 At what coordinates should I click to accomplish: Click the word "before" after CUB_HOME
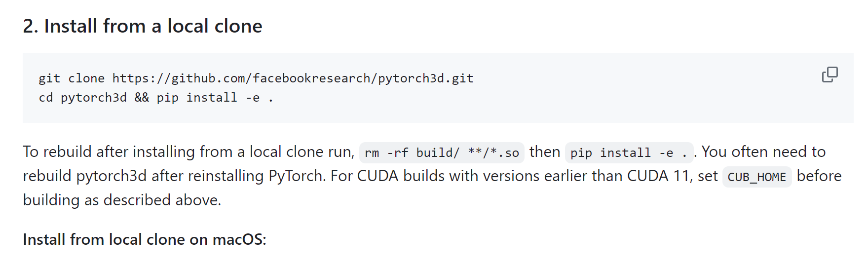(x=819, y=176)
